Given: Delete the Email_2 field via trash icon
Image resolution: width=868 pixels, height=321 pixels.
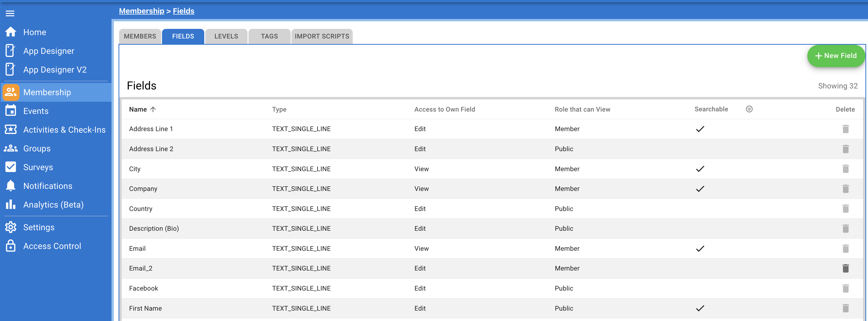Looking at the screenshot, I should [845, 268].
